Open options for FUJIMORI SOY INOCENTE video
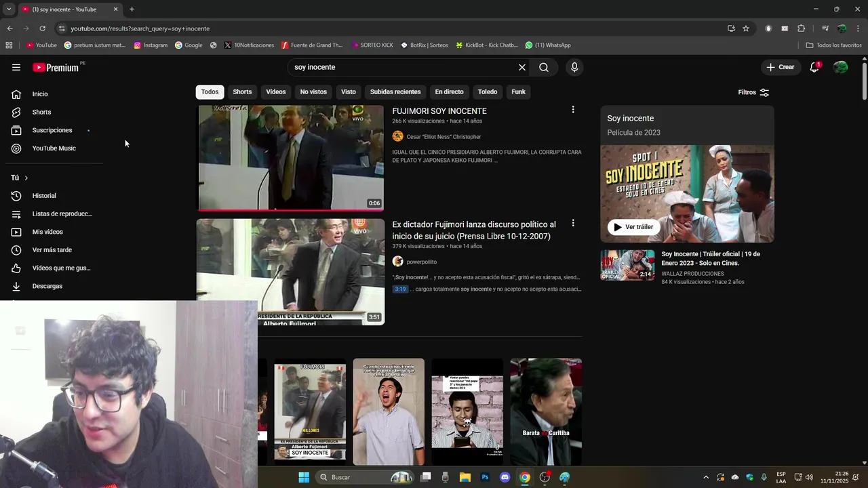868x488 pixels. pyautogui.click(x=573, y=110)
